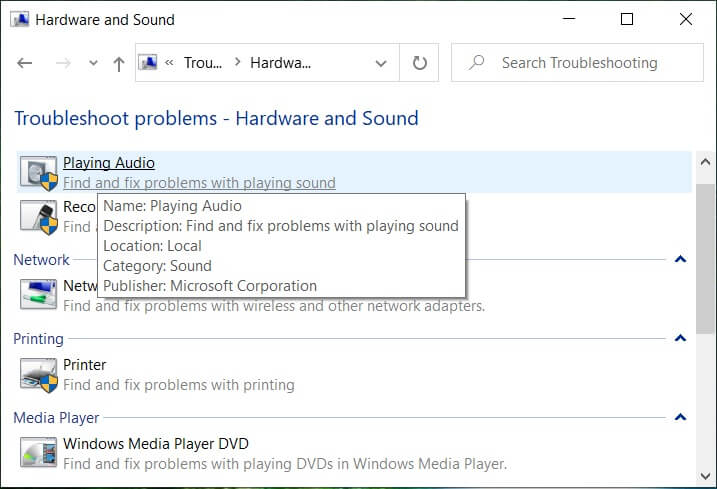Collapse the Media Player section
This screenshot has width=717, height=489.
tap(680, 417)
